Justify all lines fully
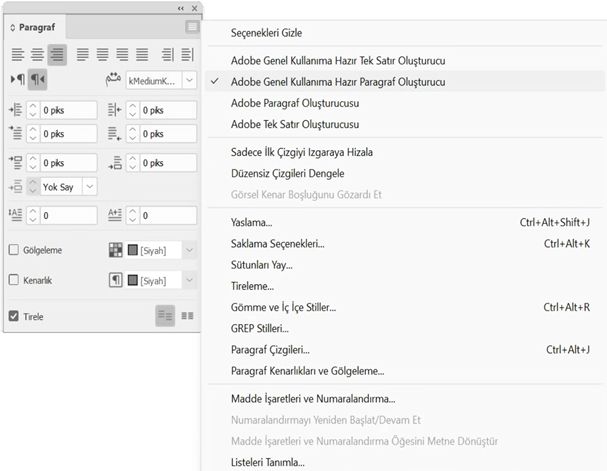Image resolution: width=607 pixels, height=471 pixels. pyautogui.click(x=142, y=55)
